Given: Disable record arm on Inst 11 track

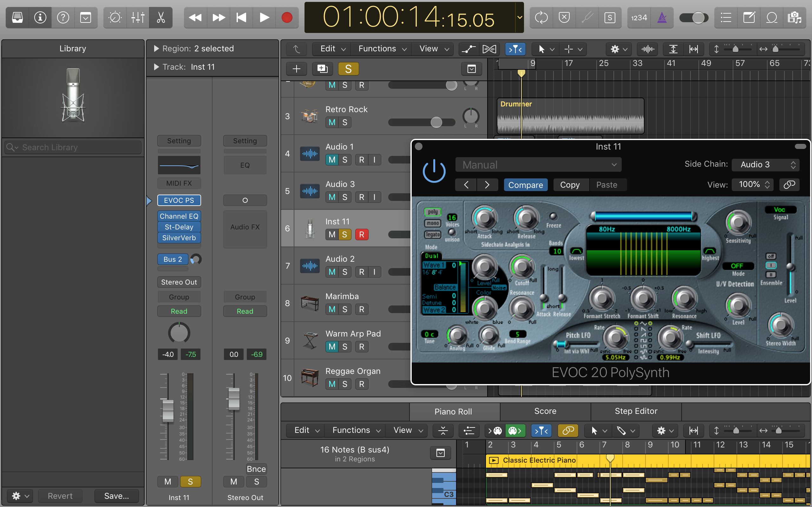Looking at the screenshot, I should coord(361,234).
